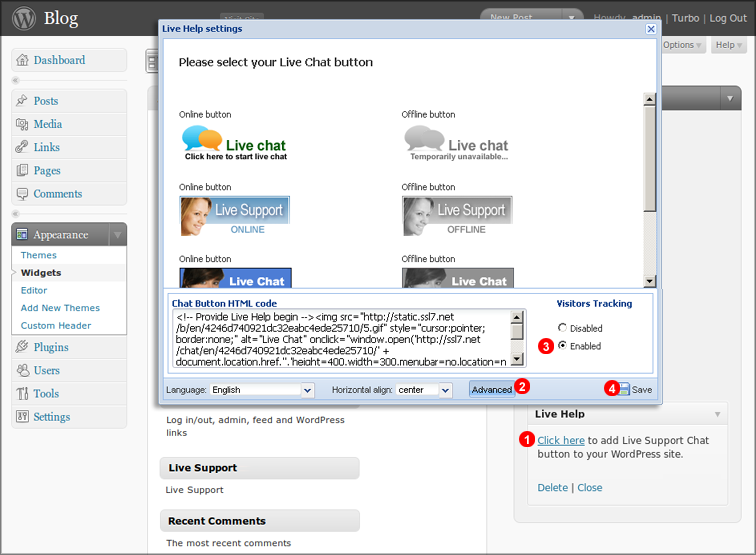Open Add New Themes submenu item
Viewport: 756px width, 555px height.
tap(60, 308)
